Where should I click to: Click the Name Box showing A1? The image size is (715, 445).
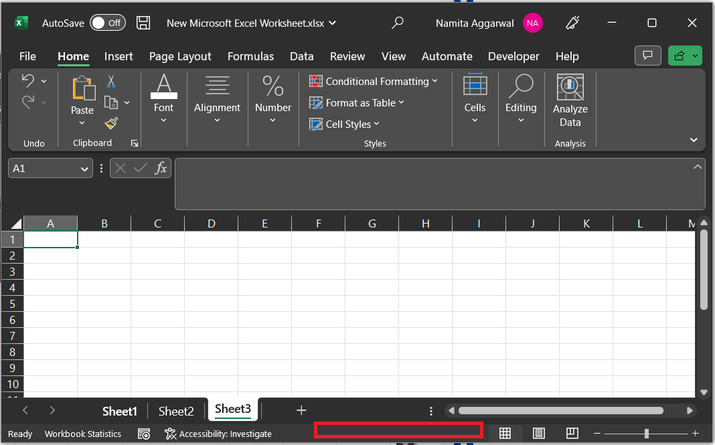50,168
